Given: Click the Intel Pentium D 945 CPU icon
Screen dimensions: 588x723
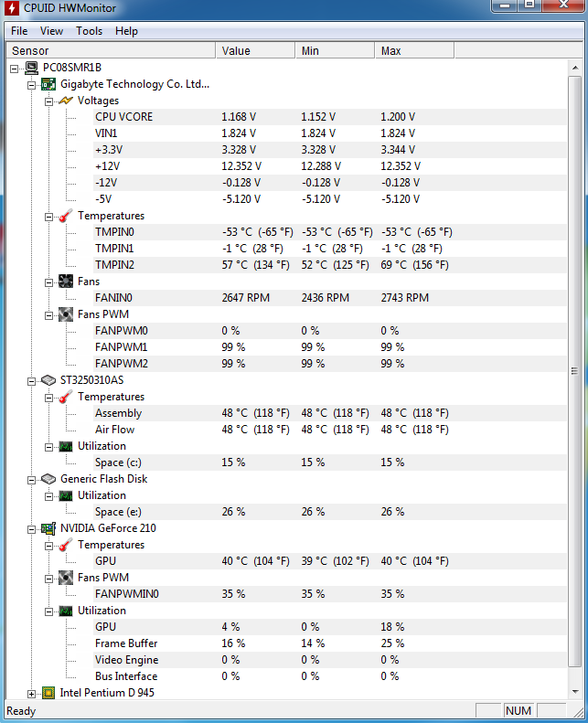Looking at the screenshot, I should [48, 693].
